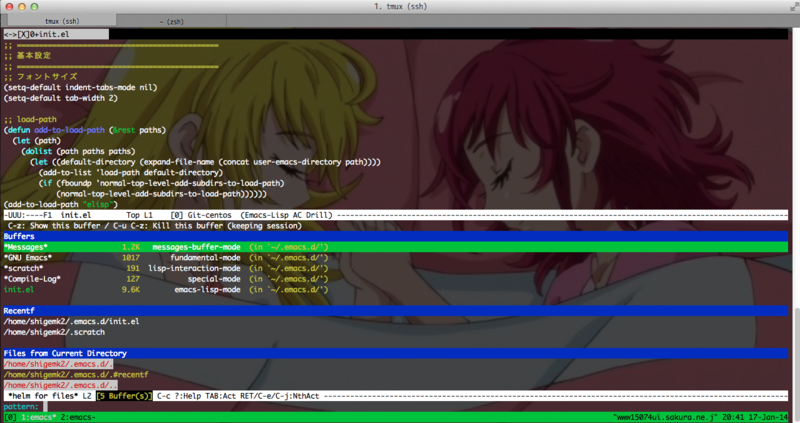Click *helm for files* label in modeline

[x=43, y=396]
